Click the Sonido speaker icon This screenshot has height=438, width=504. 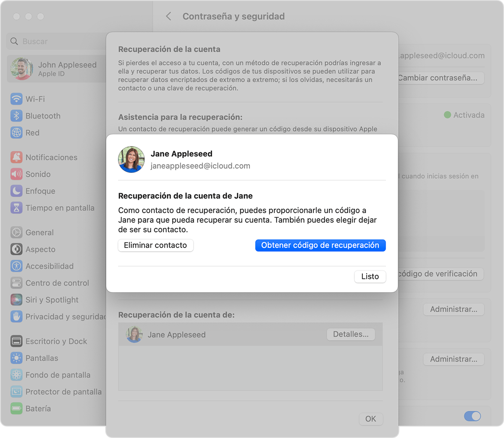click(16, 174)
